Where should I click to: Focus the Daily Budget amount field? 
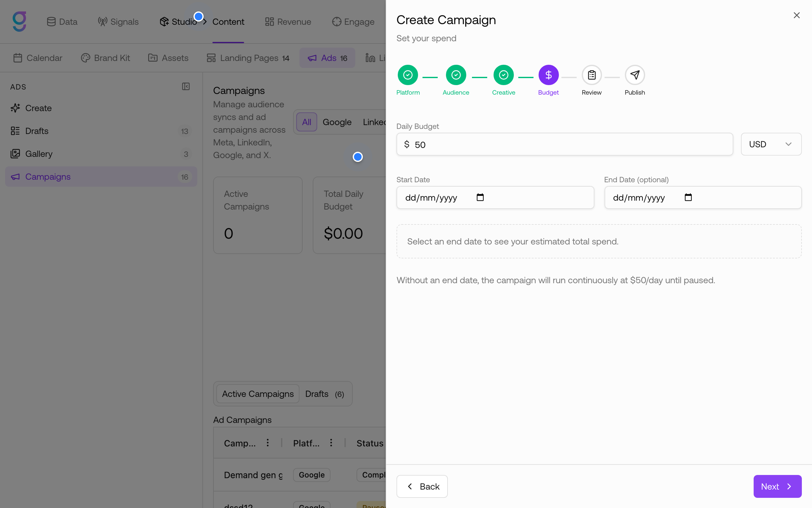point(564,144)
